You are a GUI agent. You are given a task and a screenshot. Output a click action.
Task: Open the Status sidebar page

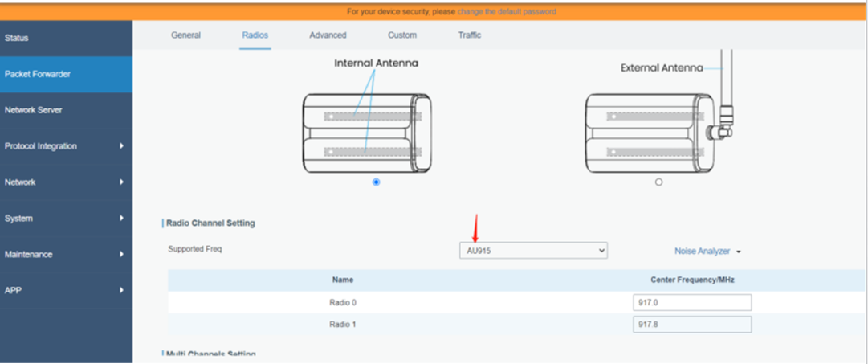click(66, 39)
